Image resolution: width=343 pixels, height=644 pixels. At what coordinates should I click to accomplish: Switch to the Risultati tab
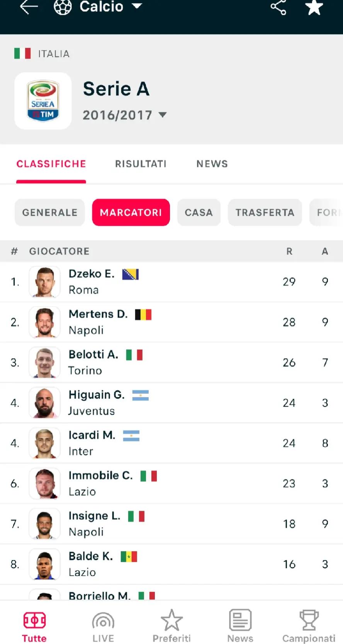click(141, 164)
